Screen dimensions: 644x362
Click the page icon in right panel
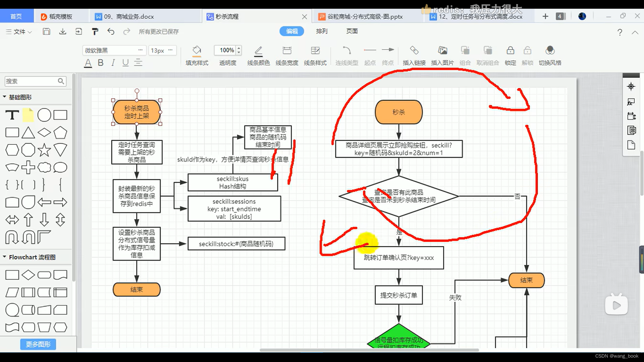[631, 145]
